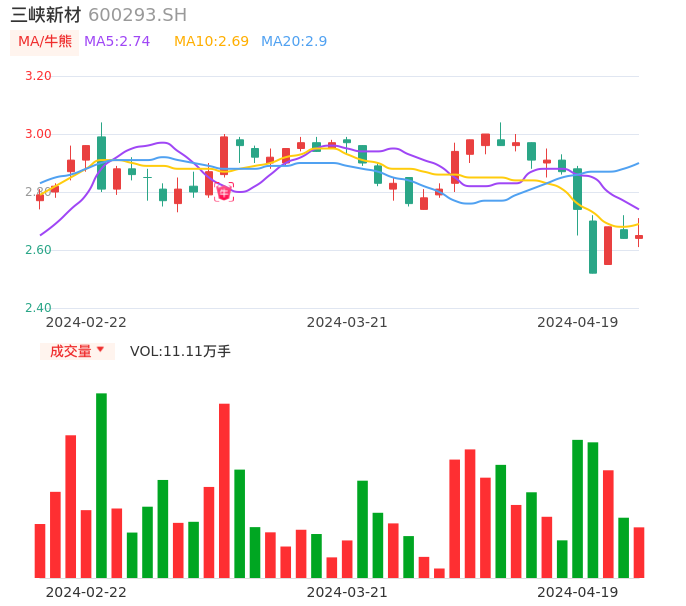Select the MA/牛熊 indicator button
Image resolution: width=686 pixels, height=606 pixels.
tap(45, 42)
